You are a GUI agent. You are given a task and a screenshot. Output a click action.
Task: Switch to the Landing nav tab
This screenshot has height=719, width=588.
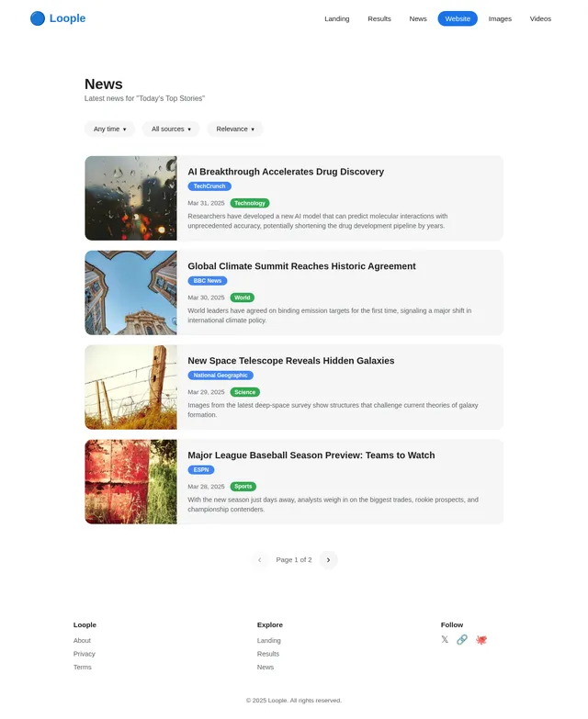point(336,18)
